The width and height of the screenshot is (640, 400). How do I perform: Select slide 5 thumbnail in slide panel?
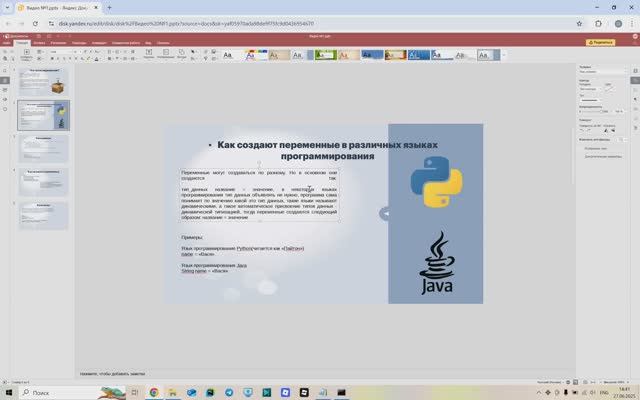tap(43, 216)
